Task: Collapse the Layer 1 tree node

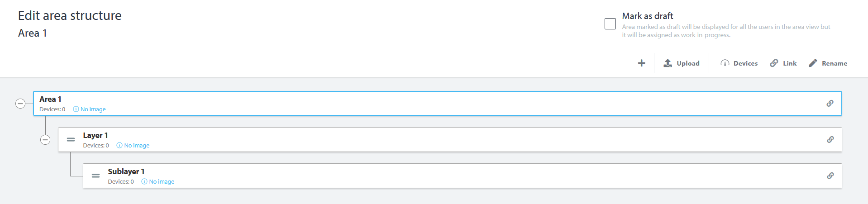Action: (x=45, y=140)
